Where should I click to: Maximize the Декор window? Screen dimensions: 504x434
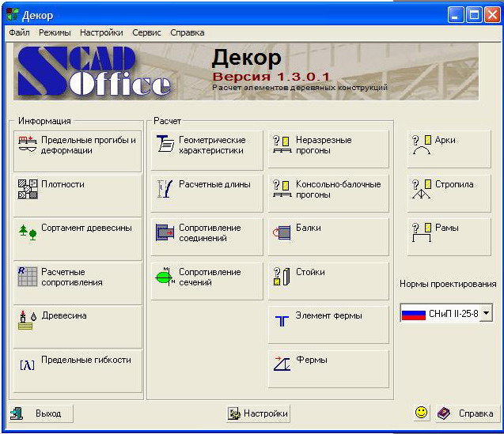[474, 15]
